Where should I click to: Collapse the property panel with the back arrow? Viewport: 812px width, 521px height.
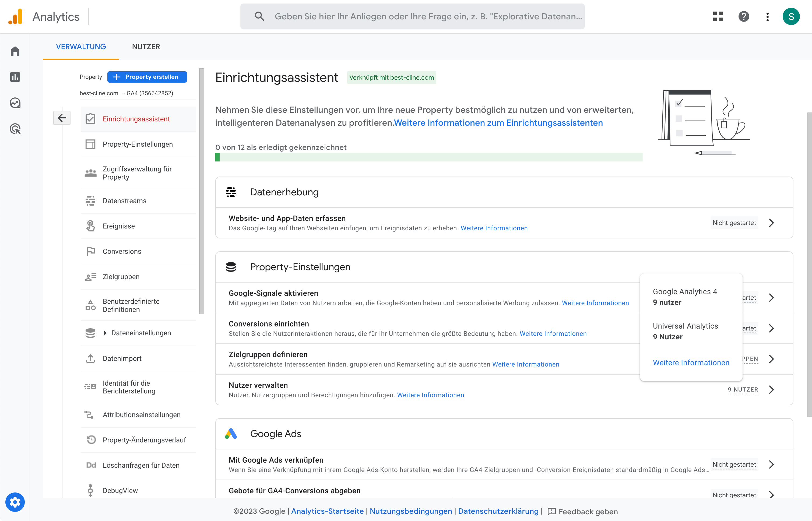point(62,118)
